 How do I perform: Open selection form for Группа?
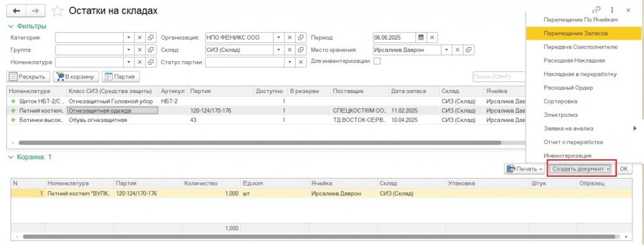(x=151, y=50)
